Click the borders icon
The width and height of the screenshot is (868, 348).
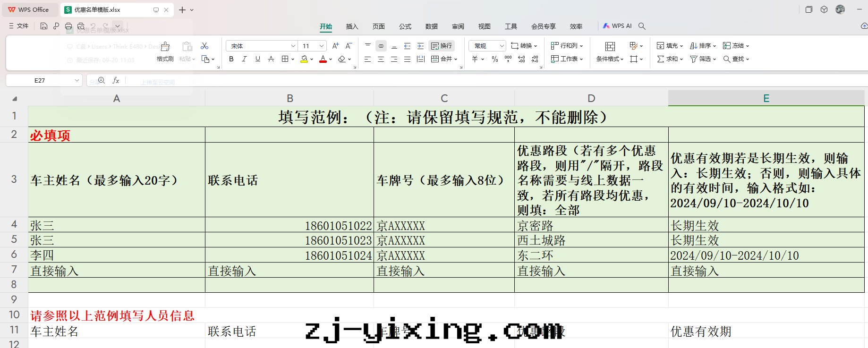(285, 59)
